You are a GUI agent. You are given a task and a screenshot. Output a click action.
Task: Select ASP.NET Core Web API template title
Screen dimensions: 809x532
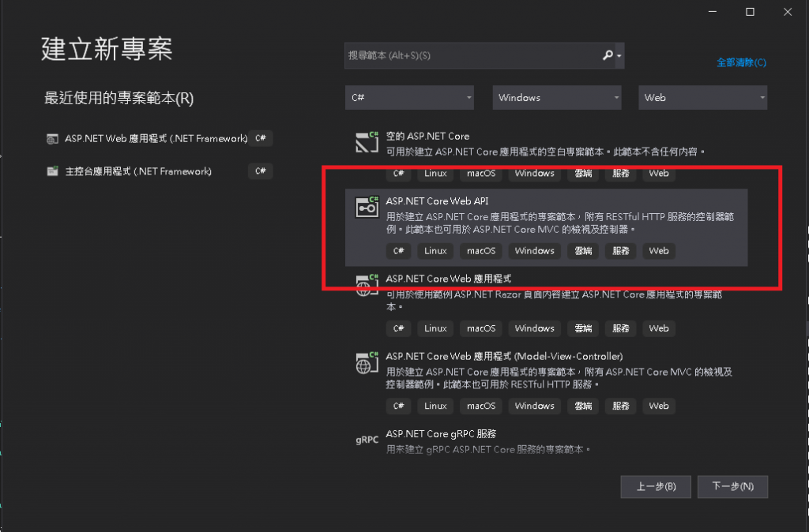click(x=437, y=201)
